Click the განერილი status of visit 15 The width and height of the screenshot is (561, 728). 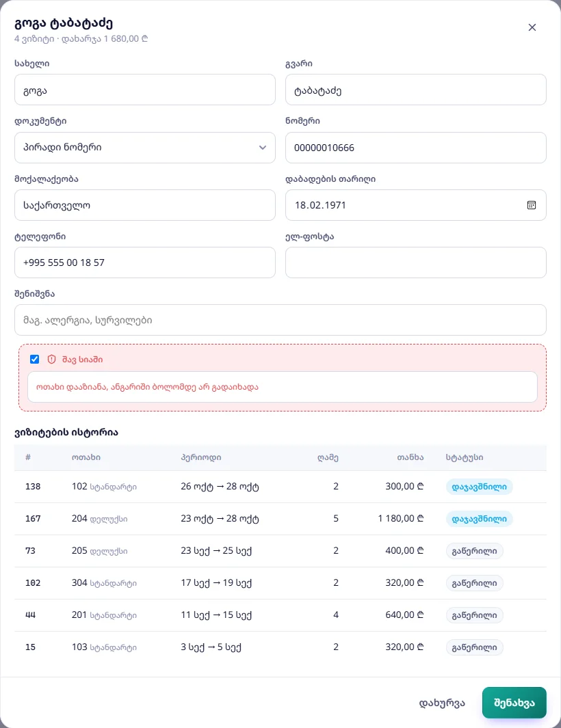tap(475, 647)
